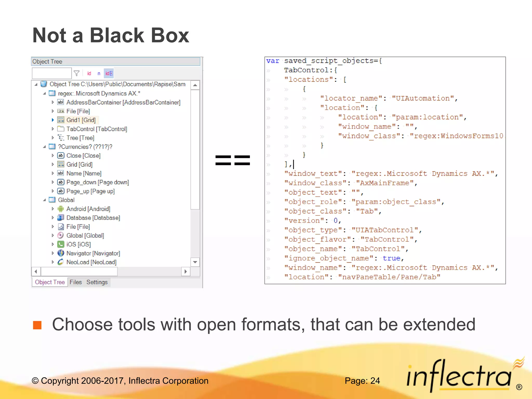Click 'var saved_script_objects={' code line

[324, 61]
